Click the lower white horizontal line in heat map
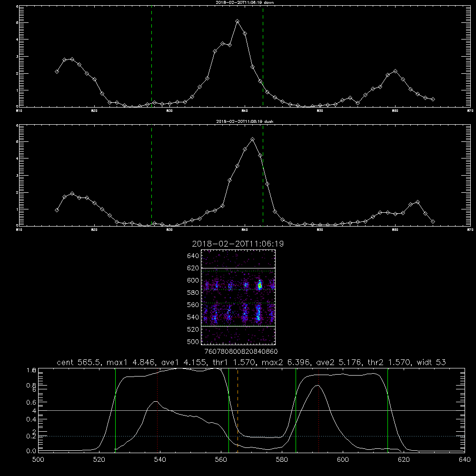This screenshot has height=476, width=476. coord(238,326)
